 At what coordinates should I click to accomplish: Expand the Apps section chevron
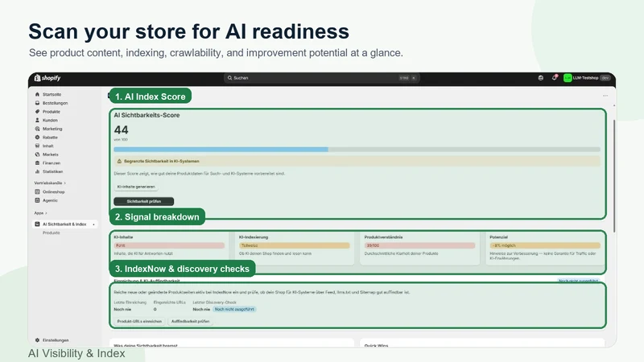[46, 213]
